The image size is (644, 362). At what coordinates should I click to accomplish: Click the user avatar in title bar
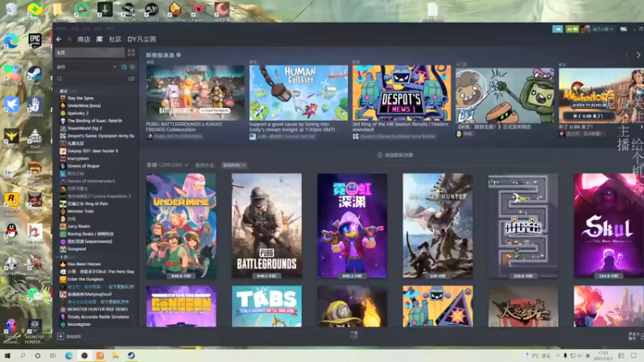(x=585, y=29)
